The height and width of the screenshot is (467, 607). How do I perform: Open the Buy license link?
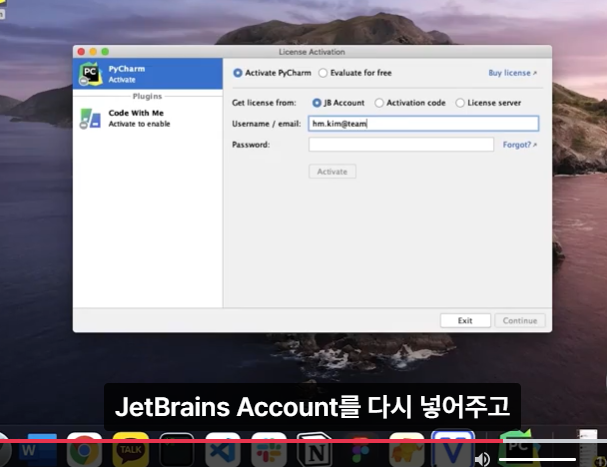(512, 73)
